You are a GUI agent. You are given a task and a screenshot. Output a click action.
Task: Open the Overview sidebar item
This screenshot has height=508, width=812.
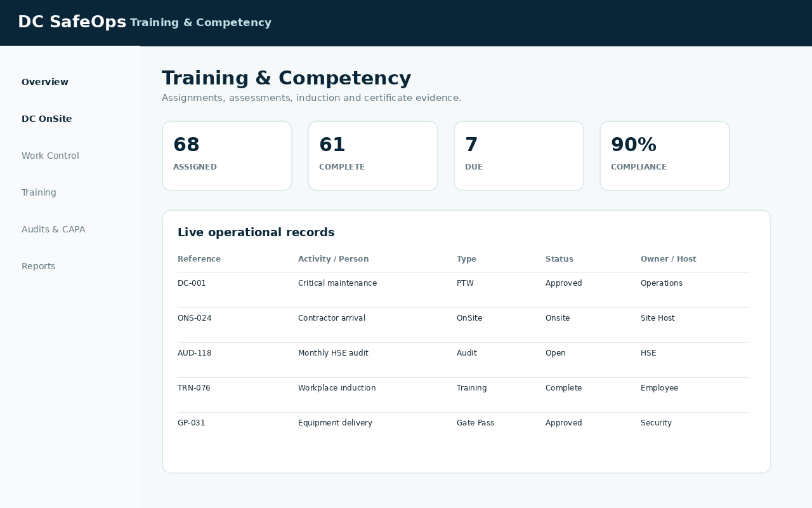pyautogui.click(x=45, y=82)
